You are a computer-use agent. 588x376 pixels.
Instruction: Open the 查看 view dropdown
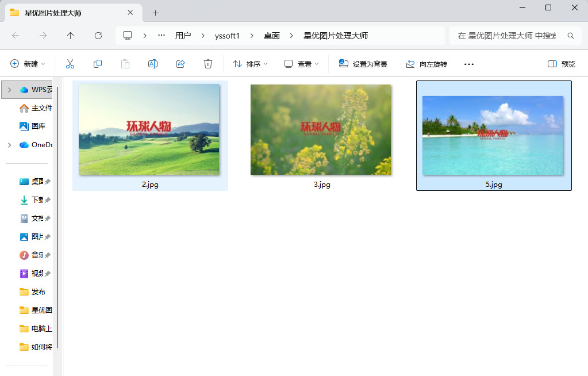(302, 64)
